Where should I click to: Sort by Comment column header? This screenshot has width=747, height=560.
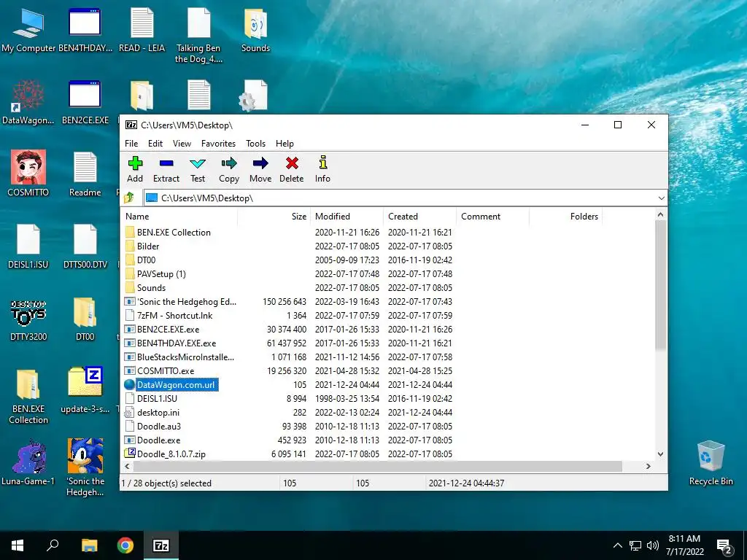[x=492, y=216]
